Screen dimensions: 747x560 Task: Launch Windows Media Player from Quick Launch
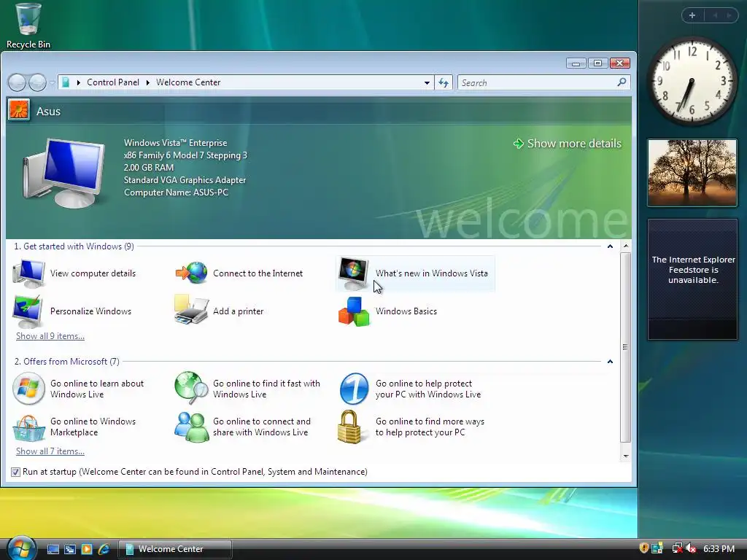click(x=87, y=549)
